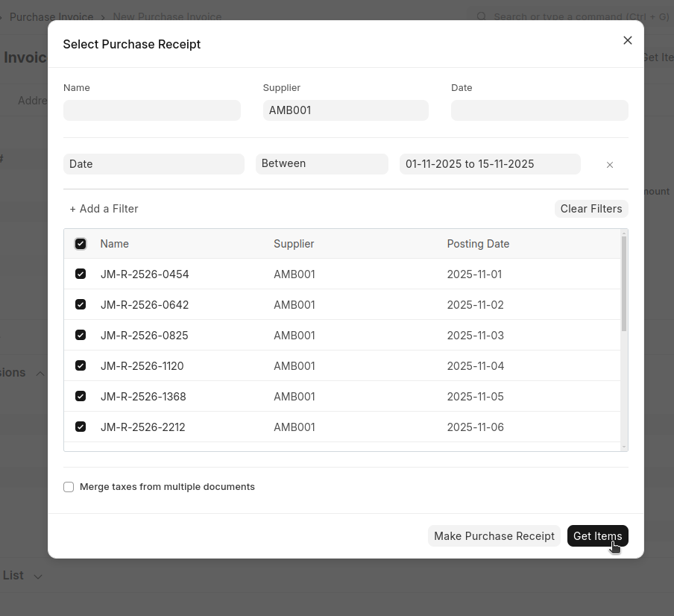Toggle the select-all receipts checkbox

tap(81, 244)
